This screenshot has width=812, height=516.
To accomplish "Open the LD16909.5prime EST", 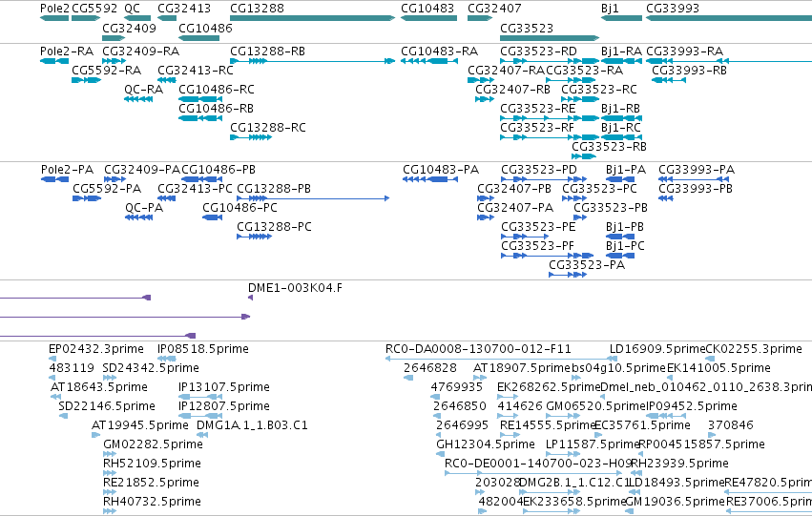I will tap(614, 359).
